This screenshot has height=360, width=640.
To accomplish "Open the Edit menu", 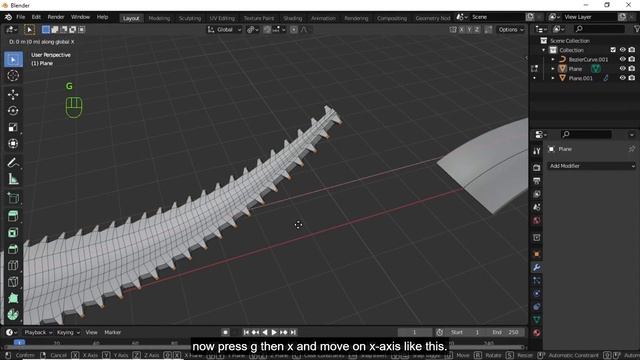I will (x=36, y=17).
